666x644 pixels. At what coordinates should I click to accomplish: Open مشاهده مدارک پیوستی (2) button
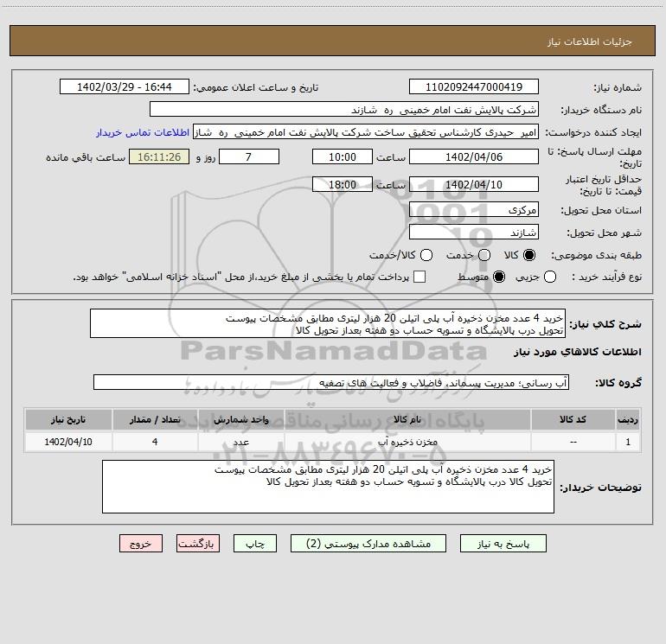click(x=368, y=544)
